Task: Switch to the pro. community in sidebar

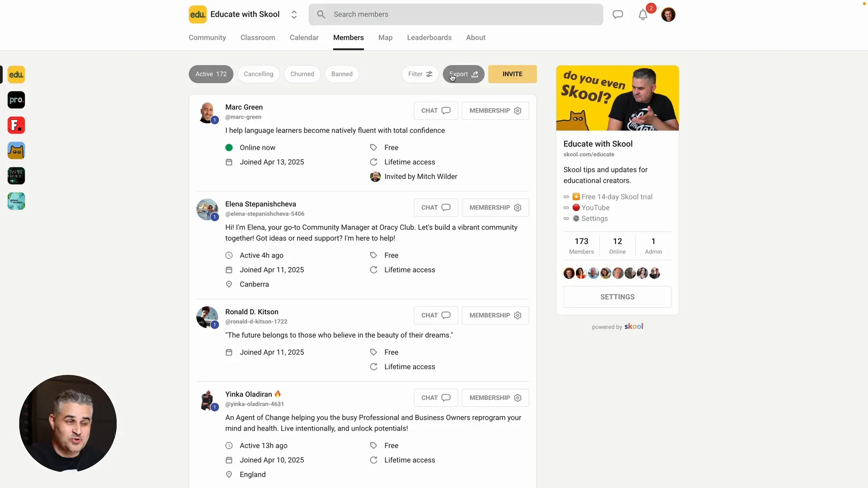Action: pos(16,100)
